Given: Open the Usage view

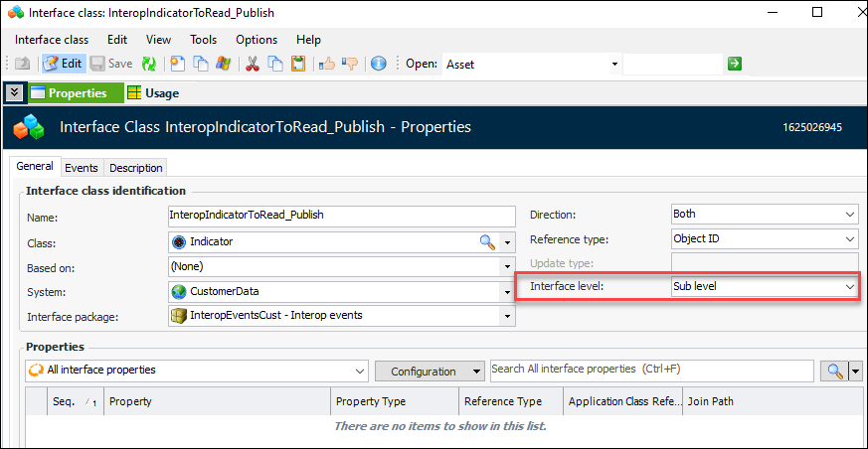Looking at the screenshot, I should (153, 93).
